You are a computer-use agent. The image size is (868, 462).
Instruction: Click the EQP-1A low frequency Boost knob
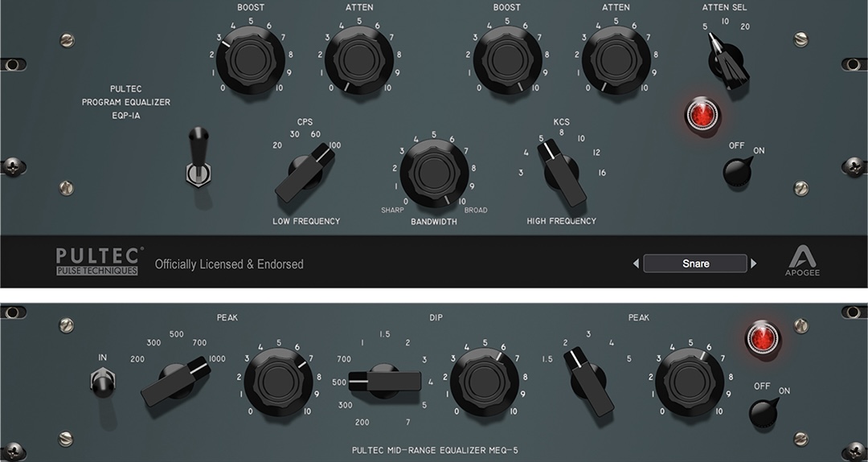pos(251,59)
